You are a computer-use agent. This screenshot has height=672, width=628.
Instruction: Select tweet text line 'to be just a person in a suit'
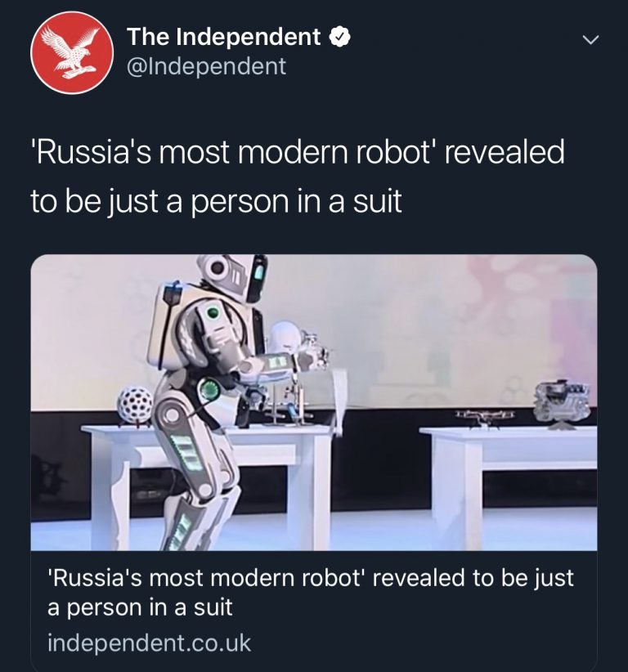(216, 201)
